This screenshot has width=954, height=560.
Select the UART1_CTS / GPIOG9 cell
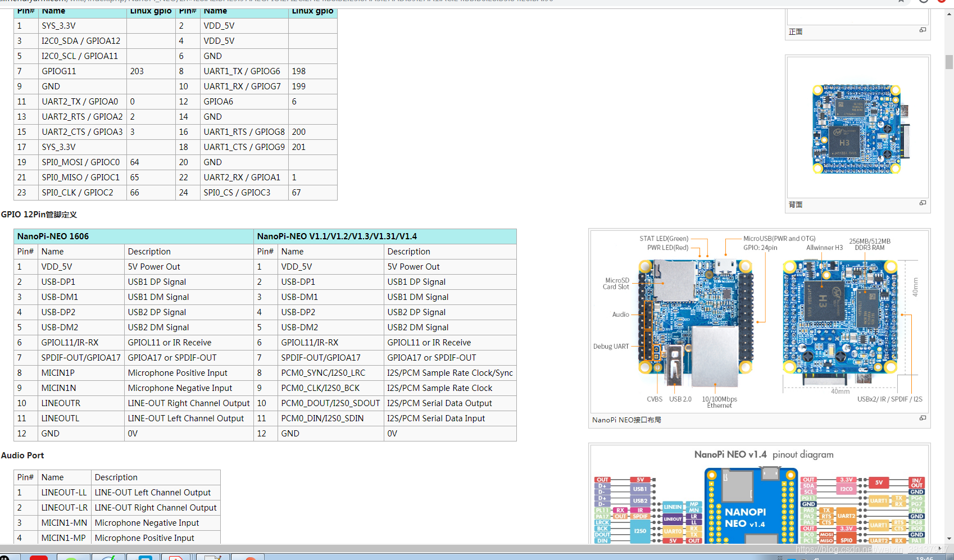click(244, 147)
